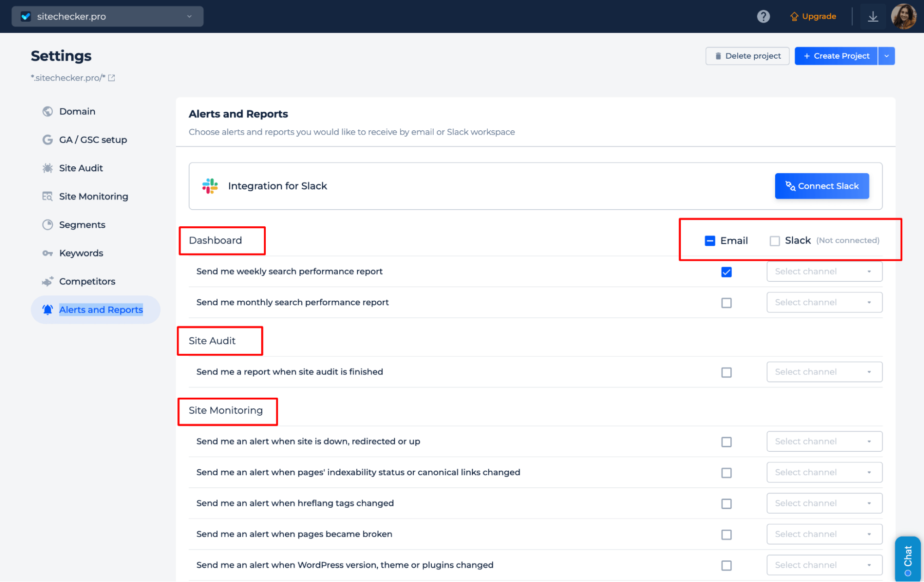The width and height of the screenshot is (924, 582).
Task: Click the 'Integration for Slack' label
Action: pos(277,186)
